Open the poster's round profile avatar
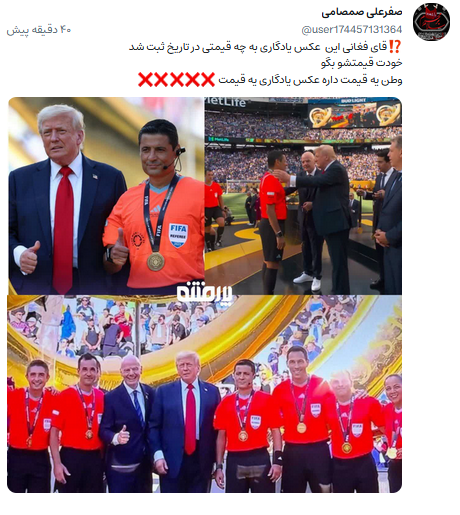This screenshot has height=515, width=460. tap(431, 22)
